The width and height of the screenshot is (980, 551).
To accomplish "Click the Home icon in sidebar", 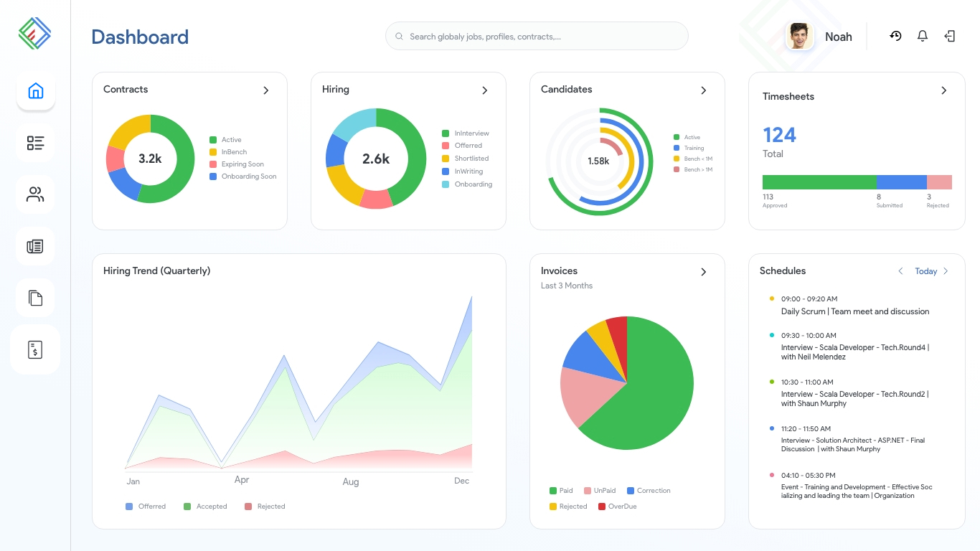I will 35,91.
